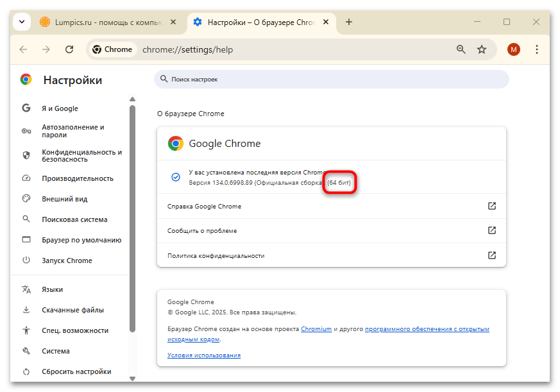Click external link icon for Сообщить о проблеме
This screenshot has width=560, height=392.
coord(492,230)
